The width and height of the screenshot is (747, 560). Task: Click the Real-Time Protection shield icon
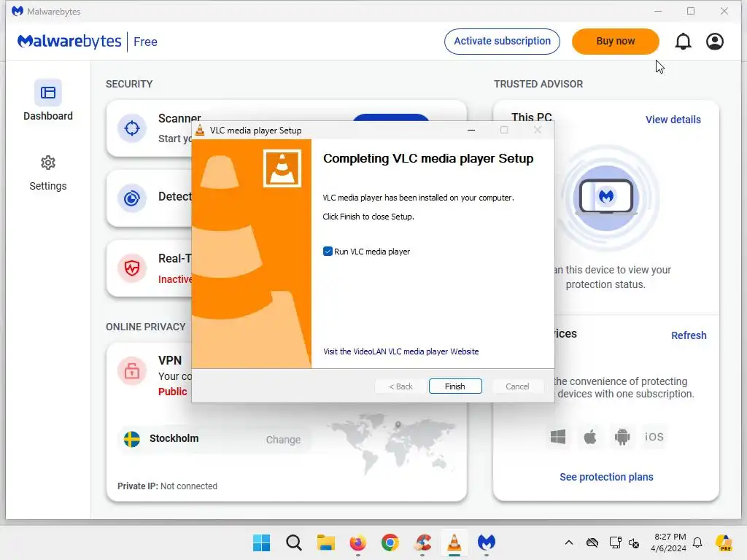click(132, 268)
